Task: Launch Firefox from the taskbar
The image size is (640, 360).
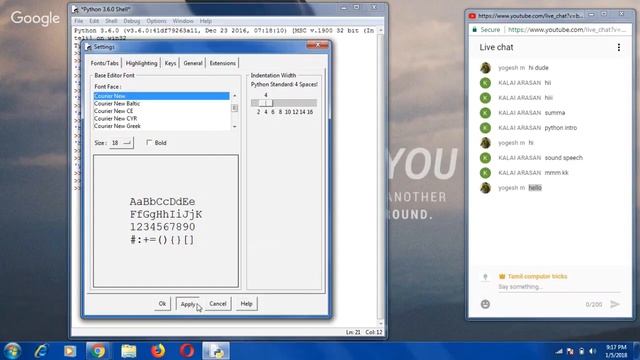Action: coord(158,351)
